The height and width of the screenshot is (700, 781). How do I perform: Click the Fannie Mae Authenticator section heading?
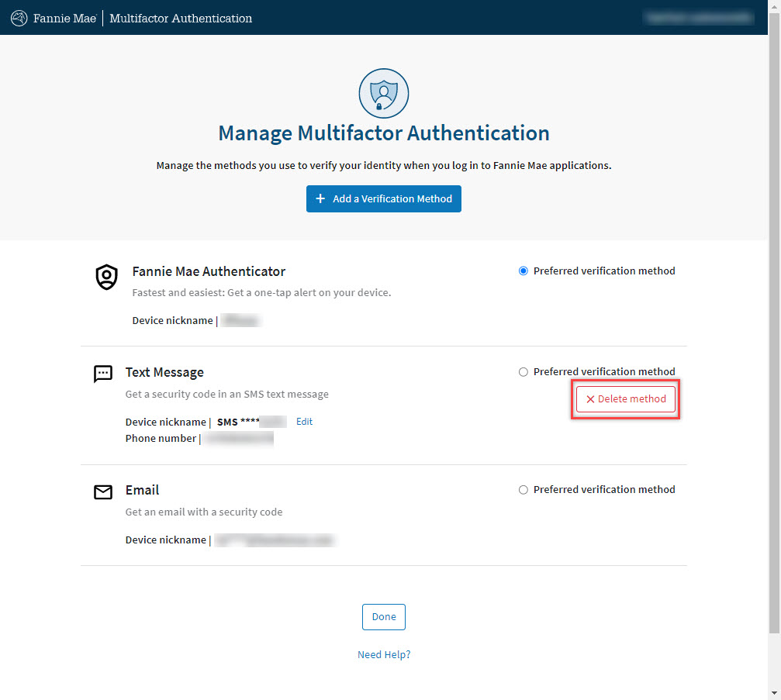pos(209,272)
